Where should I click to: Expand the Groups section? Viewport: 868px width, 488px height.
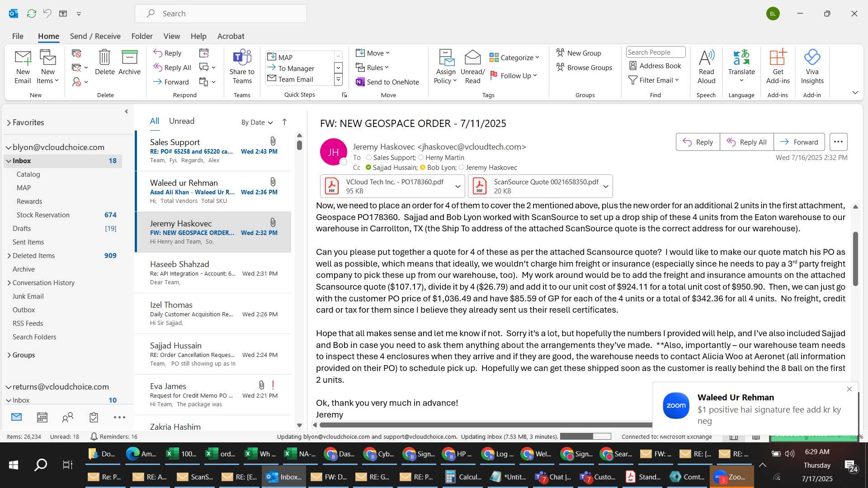(9, 355)
